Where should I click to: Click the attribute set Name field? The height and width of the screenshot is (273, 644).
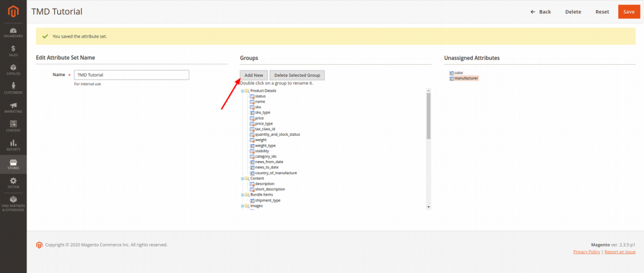click(131, 75)
